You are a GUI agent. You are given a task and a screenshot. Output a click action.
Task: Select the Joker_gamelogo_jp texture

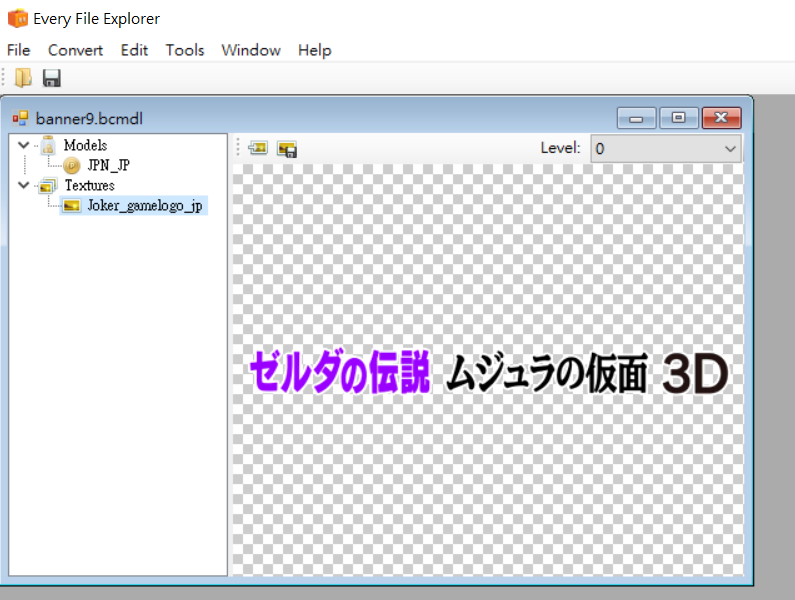pyautogui.click(x=144, y=205)
